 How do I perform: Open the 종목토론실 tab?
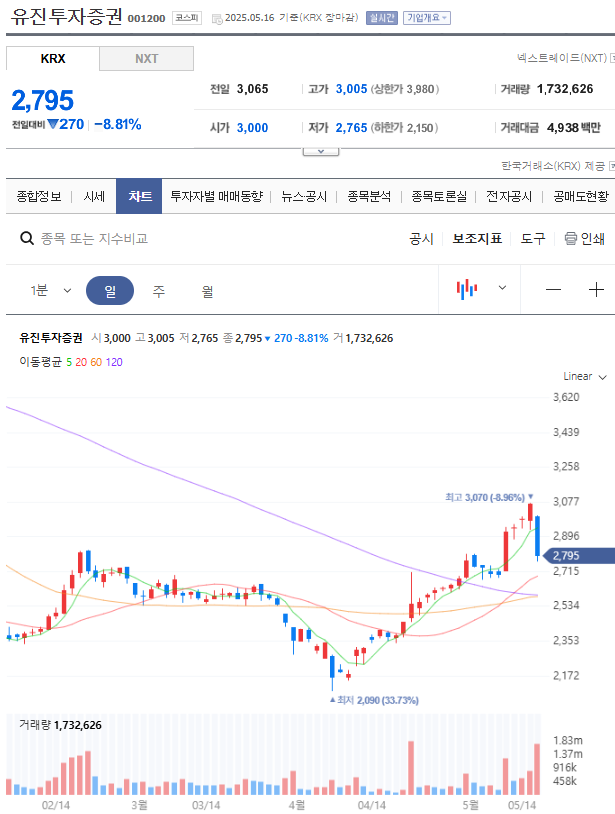point(439,196)
